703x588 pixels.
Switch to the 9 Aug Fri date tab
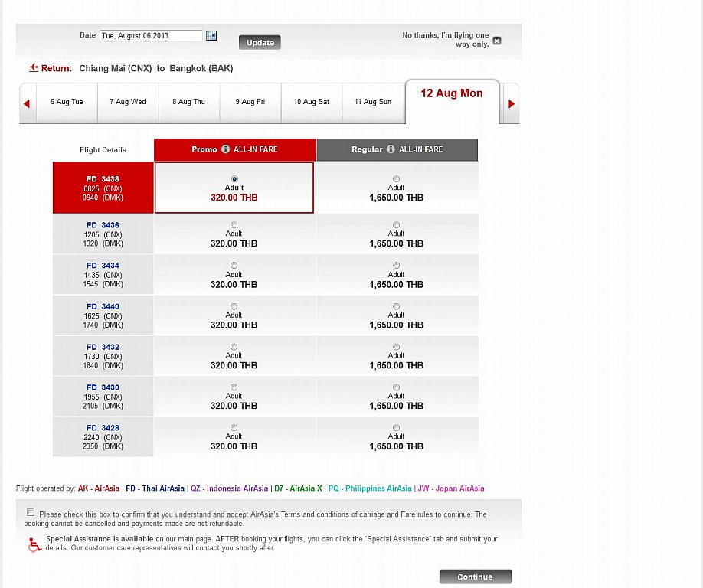pos(250,102)
